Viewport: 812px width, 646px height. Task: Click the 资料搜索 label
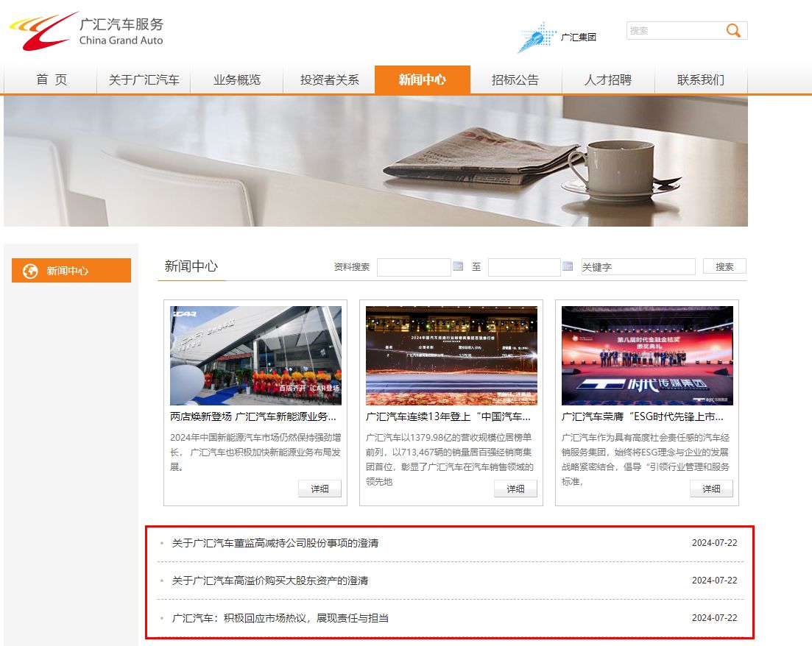pyautogui.click(x=352, y=267)
